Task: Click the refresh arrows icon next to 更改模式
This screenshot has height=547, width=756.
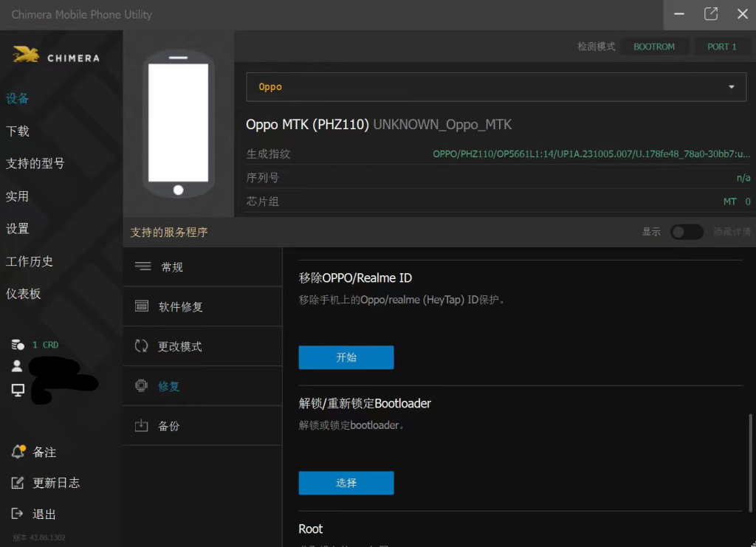Action: [141, 345]
